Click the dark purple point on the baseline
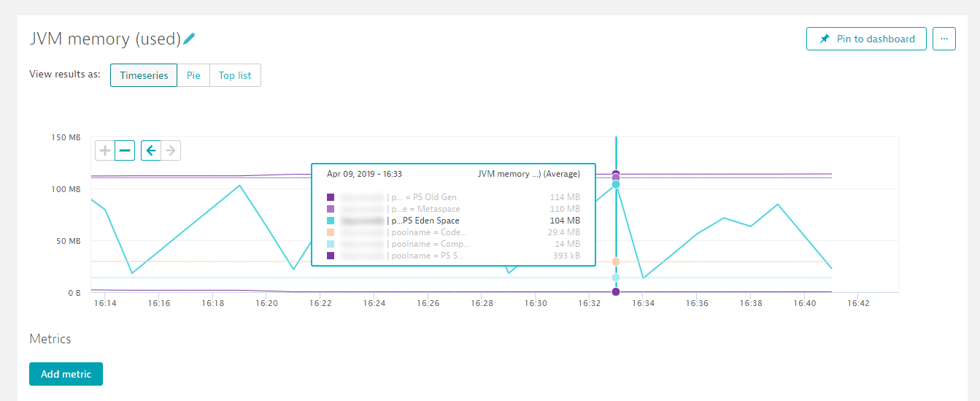Viewport: 980px width, 401px height. coord(616,292)
